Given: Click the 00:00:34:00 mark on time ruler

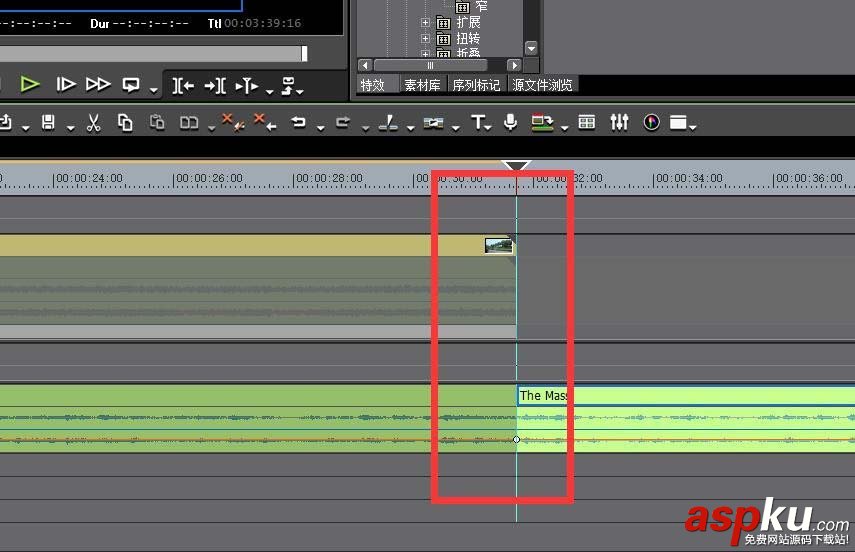Looking at the screenshot, I should (x=688, y=178).
